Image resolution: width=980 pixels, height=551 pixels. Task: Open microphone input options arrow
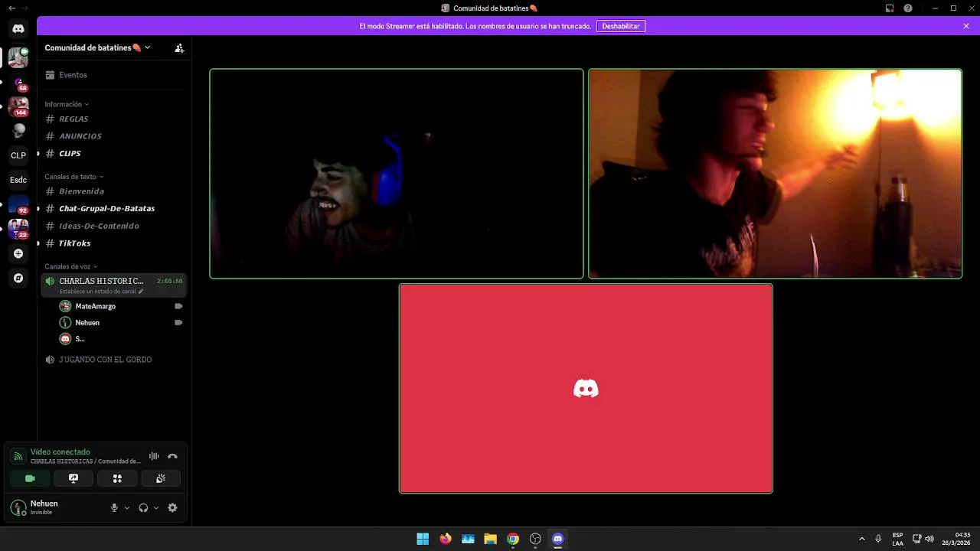pyautogui.click(x=127, y=507)
